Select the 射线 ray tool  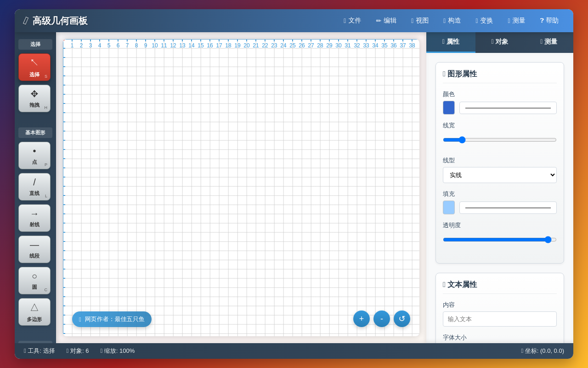click(x=34, y=218)
